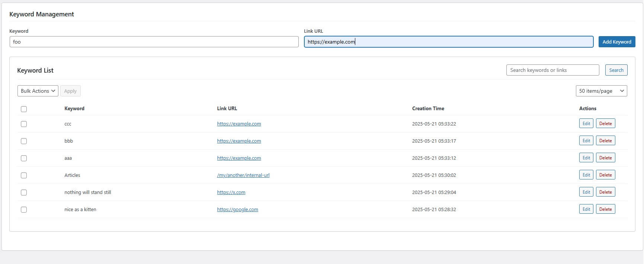The height and width of the screenshot is (264, 644).
Task: Tick the checkbox for keyword bbb
Action: (x=24, y=141)
